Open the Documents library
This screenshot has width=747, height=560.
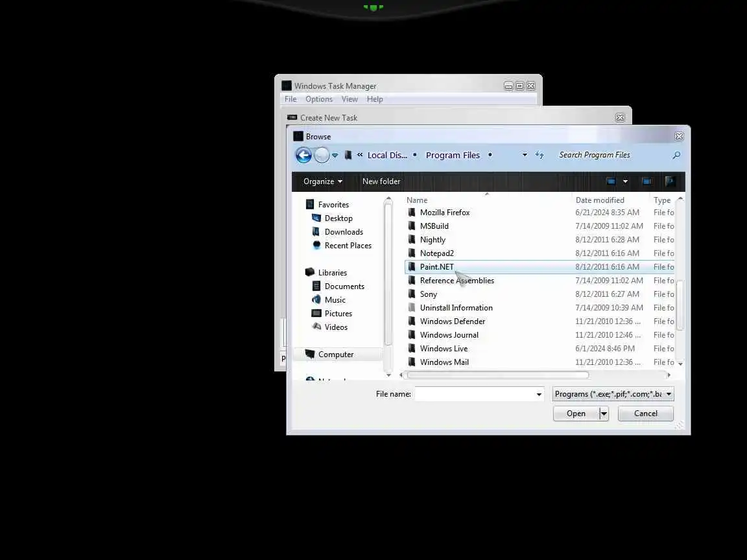point(344,286)
